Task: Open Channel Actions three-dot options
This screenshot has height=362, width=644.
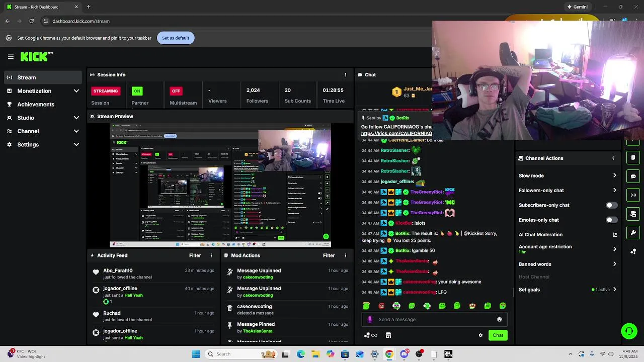Action: pyautogui.click(x=613, y=158)
